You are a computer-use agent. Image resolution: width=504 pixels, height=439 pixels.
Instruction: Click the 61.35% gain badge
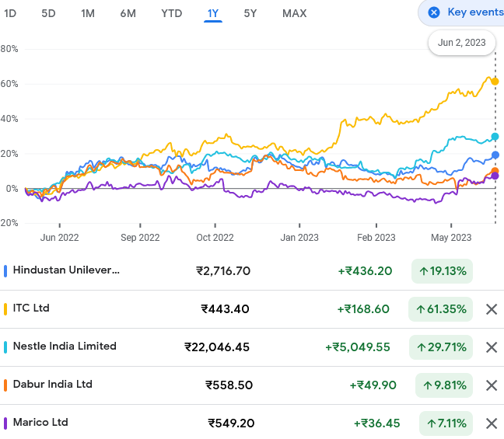click(x=440, y=309)
